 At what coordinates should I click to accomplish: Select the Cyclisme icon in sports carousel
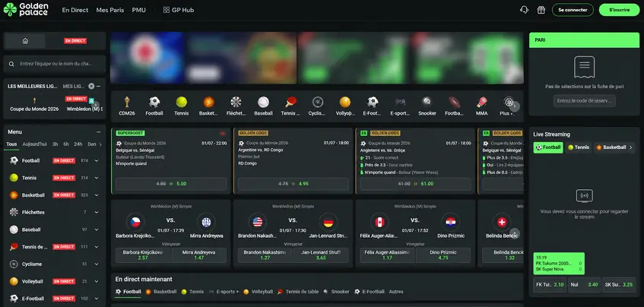318,102
